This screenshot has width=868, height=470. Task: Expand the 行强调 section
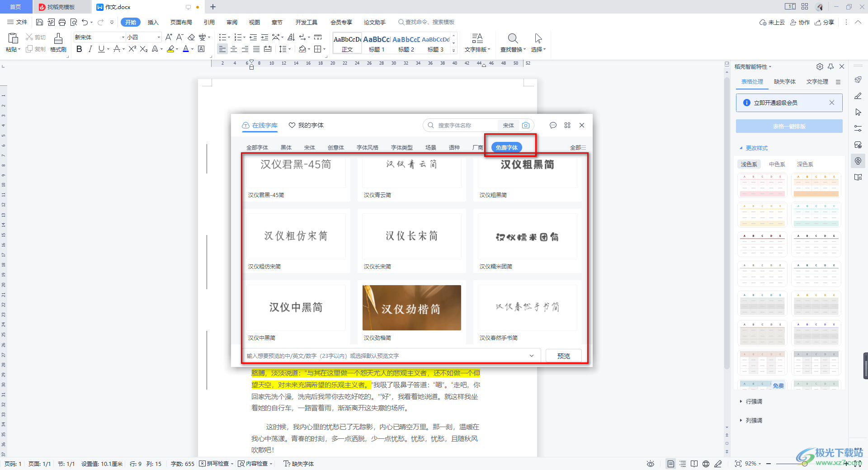click(x=751, y=401)
